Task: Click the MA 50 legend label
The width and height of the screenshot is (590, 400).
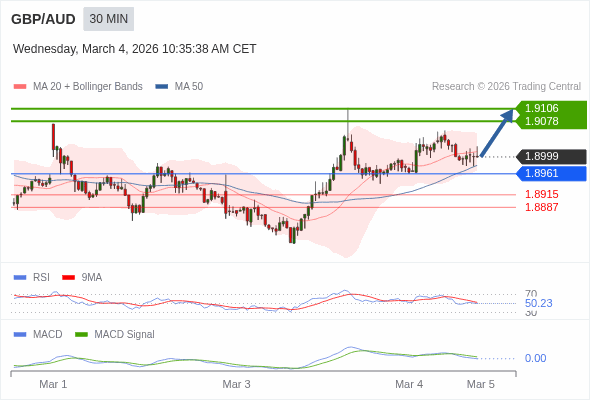Action: click(189, 87)
